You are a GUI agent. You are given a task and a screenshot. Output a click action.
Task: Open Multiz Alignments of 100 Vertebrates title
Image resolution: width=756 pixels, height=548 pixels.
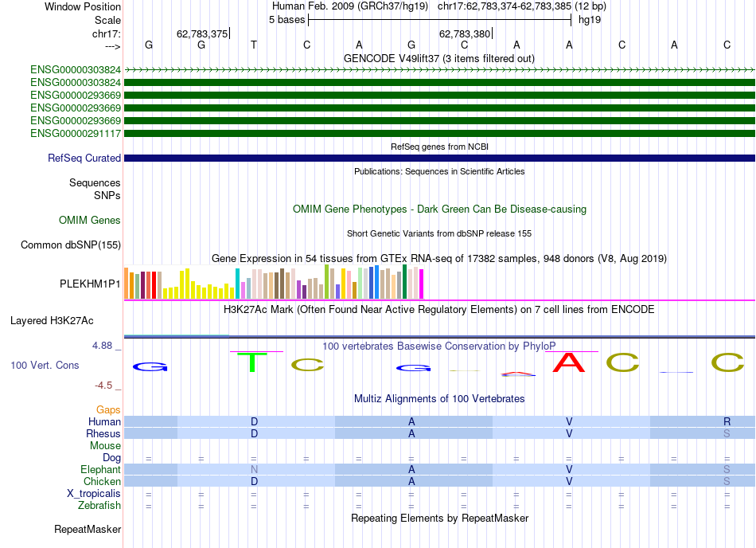click(x=439, y=398)
